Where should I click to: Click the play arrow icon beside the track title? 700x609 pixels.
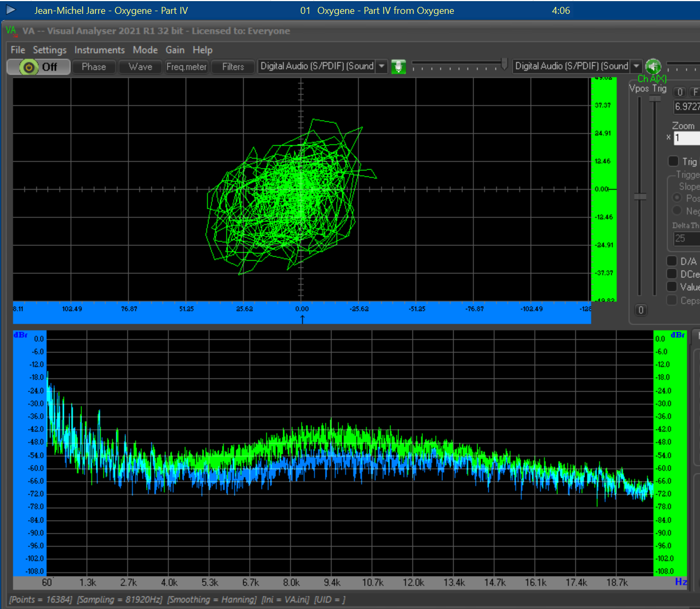click(11, 10)
